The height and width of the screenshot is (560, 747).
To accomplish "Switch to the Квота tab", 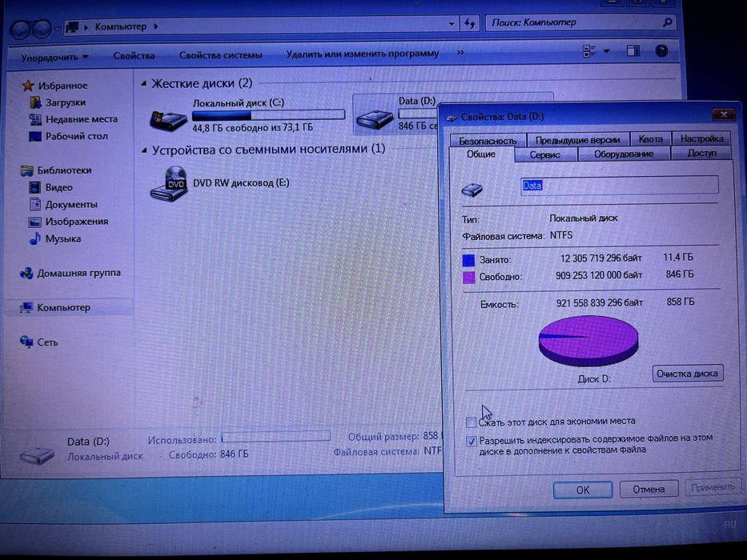I will pos(650,139).
